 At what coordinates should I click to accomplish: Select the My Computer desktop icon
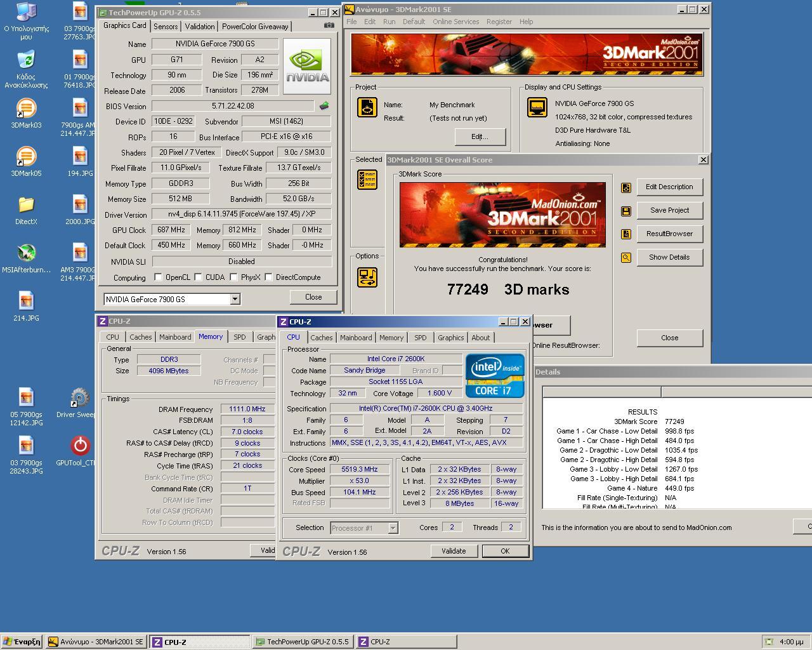[26, 21]
